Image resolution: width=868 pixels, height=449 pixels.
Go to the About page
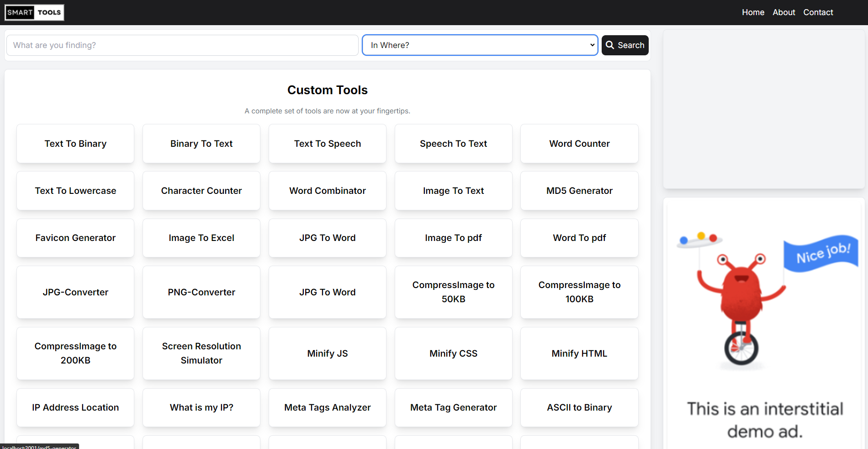[783, 12]
